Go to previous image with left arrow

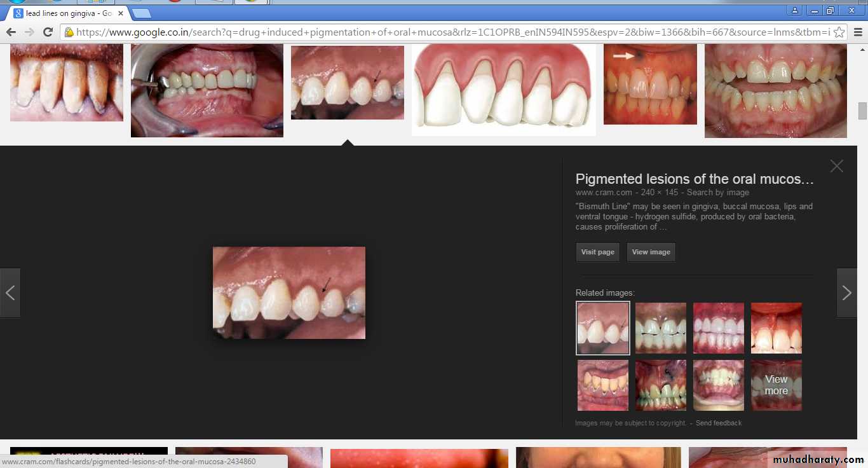(x=10, y=292)
